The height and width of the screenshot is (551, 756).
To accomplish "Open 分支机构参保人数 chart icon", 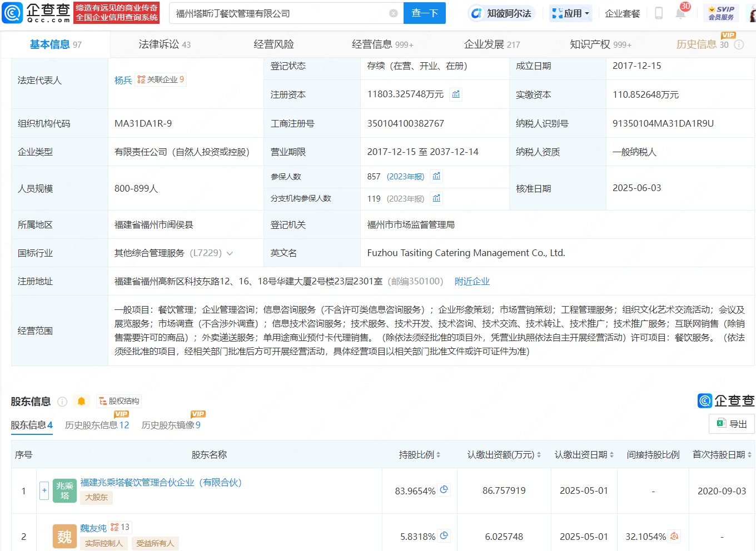I will point(436,198).
